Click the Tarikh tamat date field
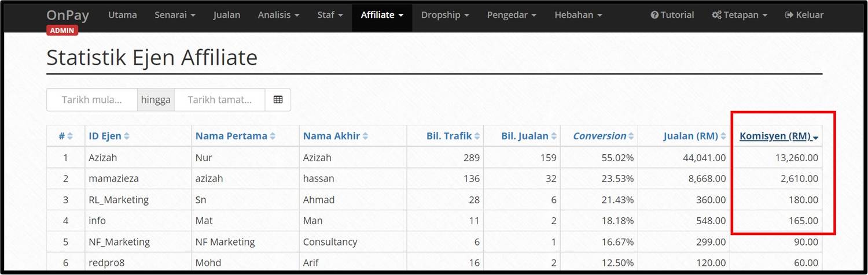 point(219,99)
